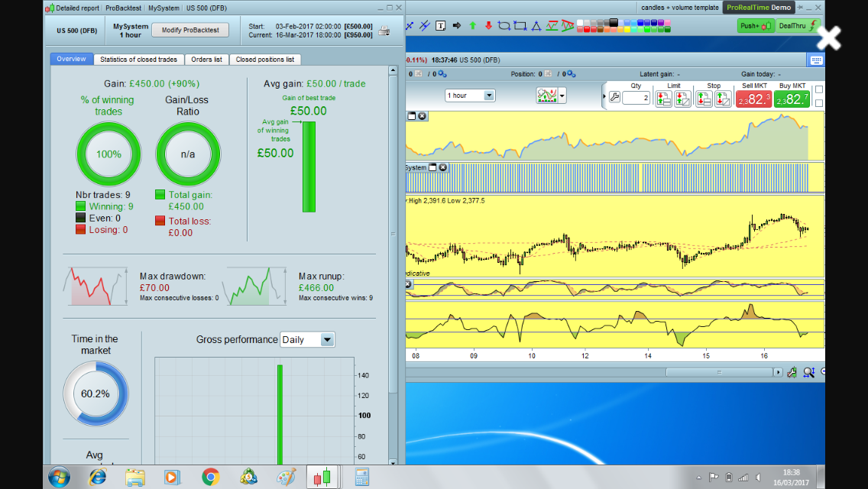Screen dimensions: 868x489
Task: Pick the yellow color swatch
Action: coord(627,29)
